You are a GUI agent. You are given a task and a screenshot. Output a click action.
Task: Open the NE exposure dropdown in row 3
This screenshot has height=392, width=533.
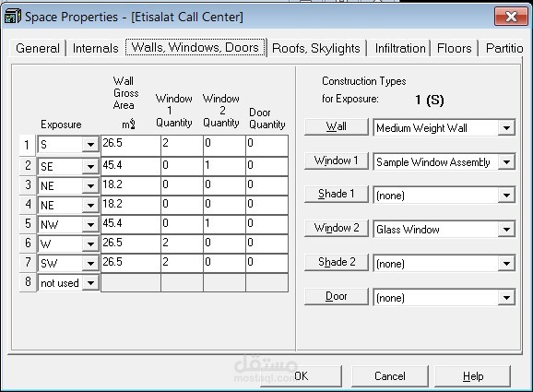(x=90, y=186)
